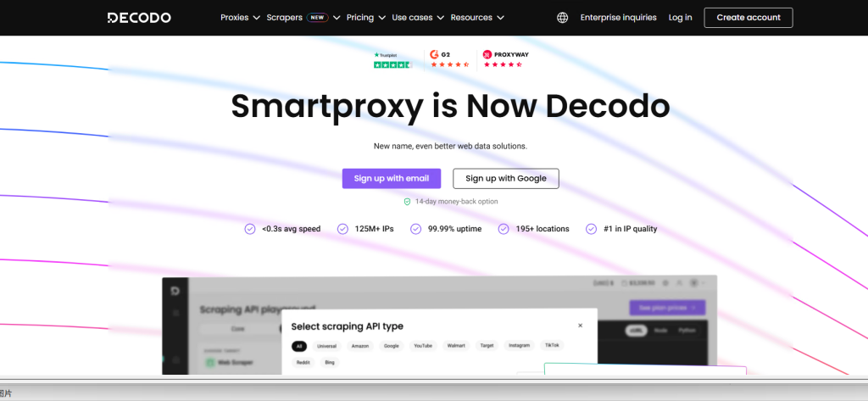Viewport: 868px width, 401px height.
Task: Click "125M+ IPs" text
Action: (x=374, y=229)
